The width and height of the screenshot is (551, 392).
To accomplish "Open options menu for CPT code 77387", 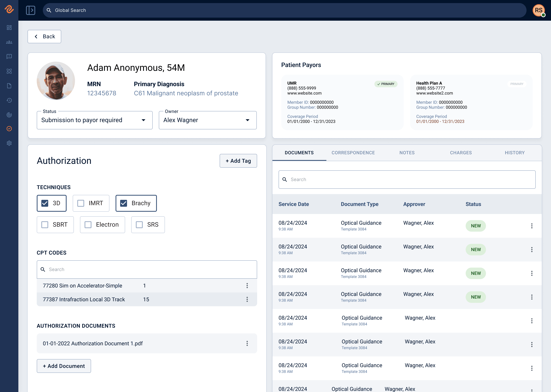I will (247, 299).
